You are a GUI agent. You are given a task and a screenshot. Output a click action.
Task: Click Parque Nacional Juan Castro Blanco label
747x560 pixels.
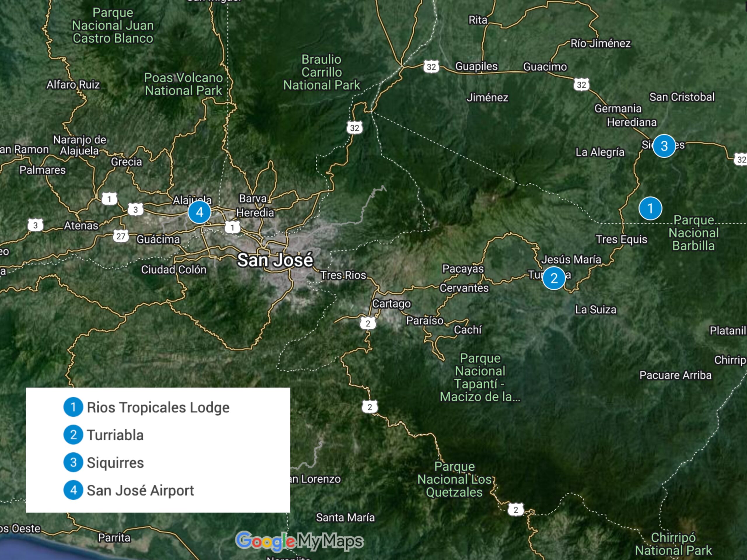coord(113,25)
